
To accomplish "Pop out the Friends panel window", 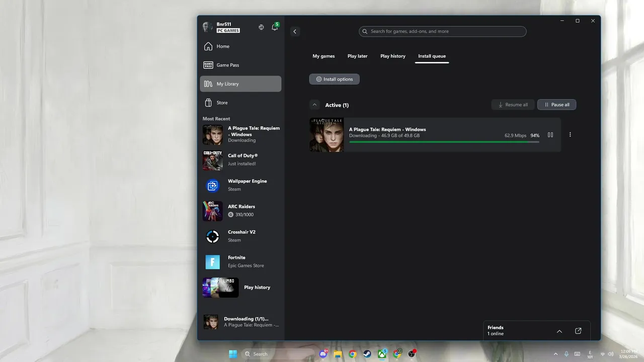I will 578,331.
